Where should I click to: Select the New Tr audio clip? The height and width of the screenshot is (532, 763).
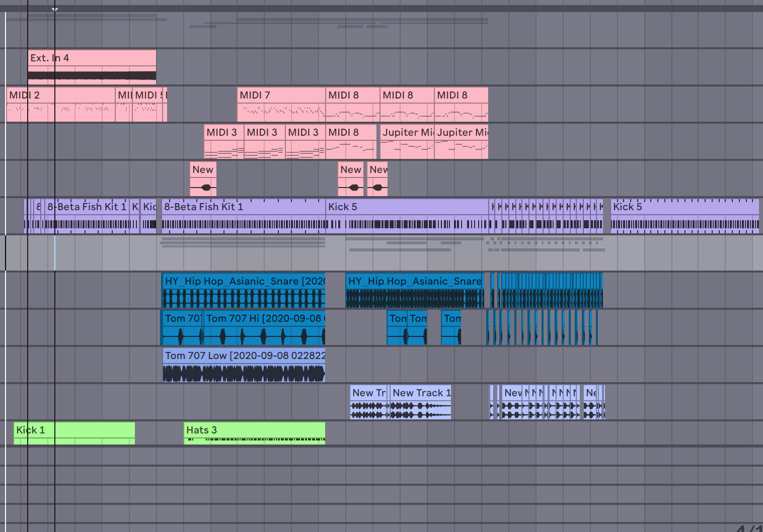point(369,402)
